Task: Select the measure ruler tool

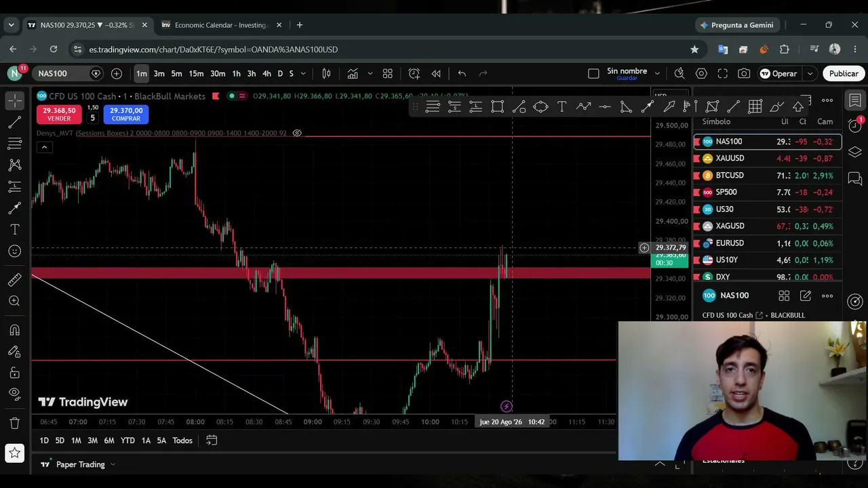Action: click(x=14, y=280)
